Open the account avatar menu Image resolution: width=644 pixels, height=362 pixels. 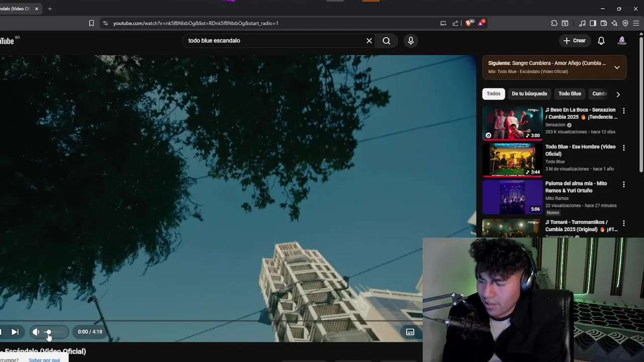622,41
